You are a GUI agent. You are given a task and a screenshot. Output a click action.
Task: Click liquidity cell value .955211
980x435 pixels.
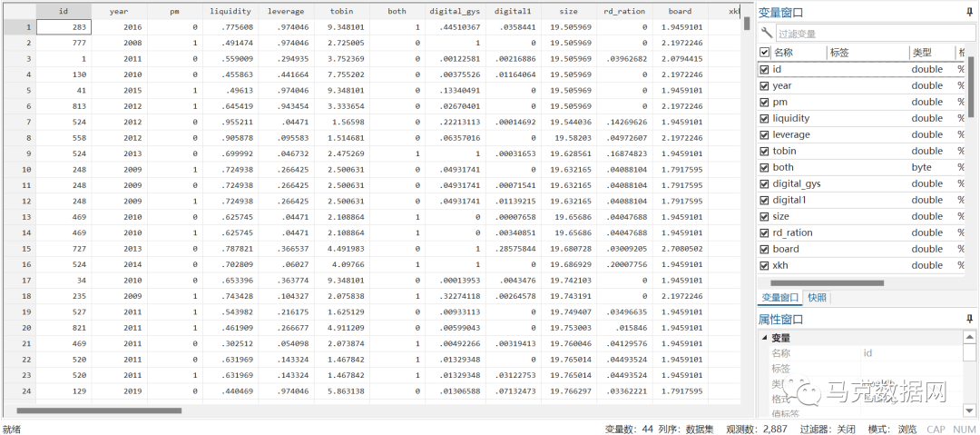tap(230, 122)
